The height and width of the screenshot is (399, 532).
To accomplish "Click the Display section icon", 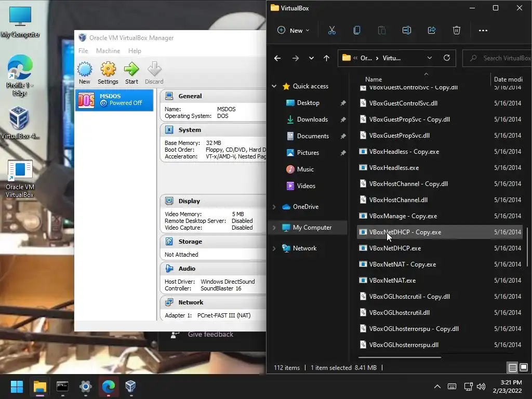I will click(x=169, y=201).
